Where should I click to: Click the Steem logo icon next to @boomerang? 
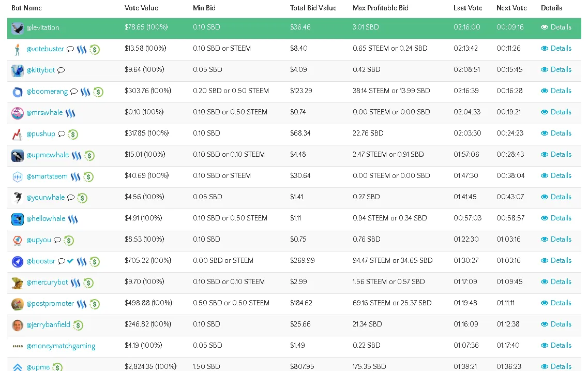(85, 92)
